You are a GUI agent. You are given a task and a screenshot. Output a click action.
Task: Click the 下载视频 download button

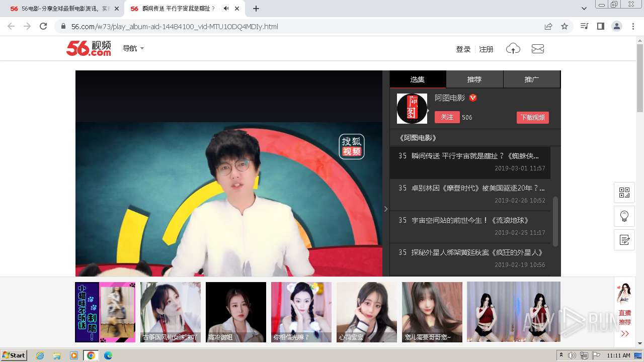tap(532, 117)
